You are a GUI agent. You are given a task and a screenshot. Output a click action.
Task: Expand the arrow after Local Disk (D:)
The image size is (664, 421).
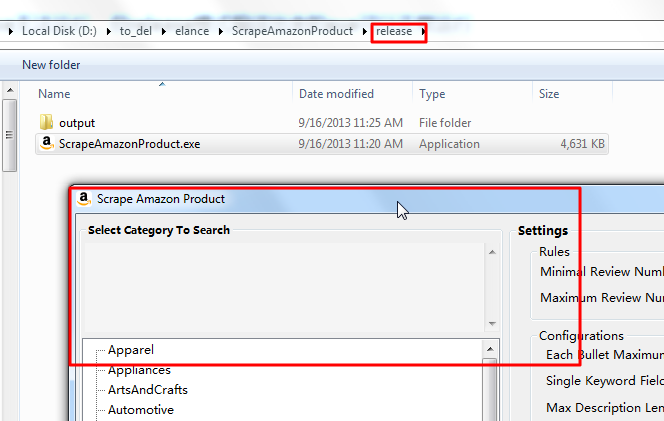pos(109,31)
